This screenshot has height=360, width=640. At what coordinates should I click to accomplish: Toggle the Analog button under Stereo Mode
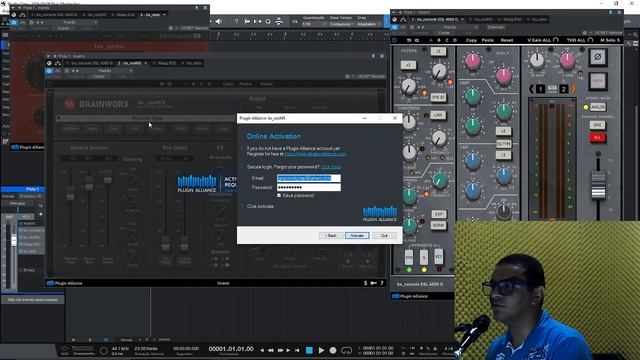[x=598, y=107]
